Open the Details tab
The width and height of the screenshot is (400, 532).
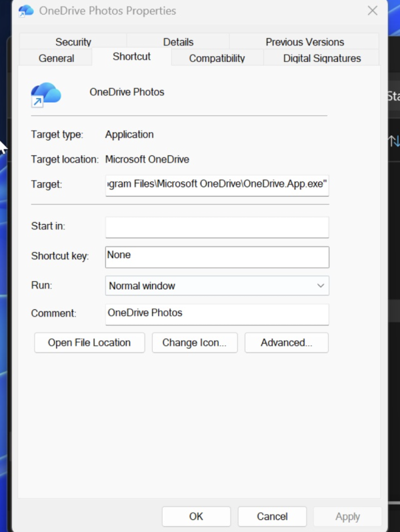[x=178, y=42]
